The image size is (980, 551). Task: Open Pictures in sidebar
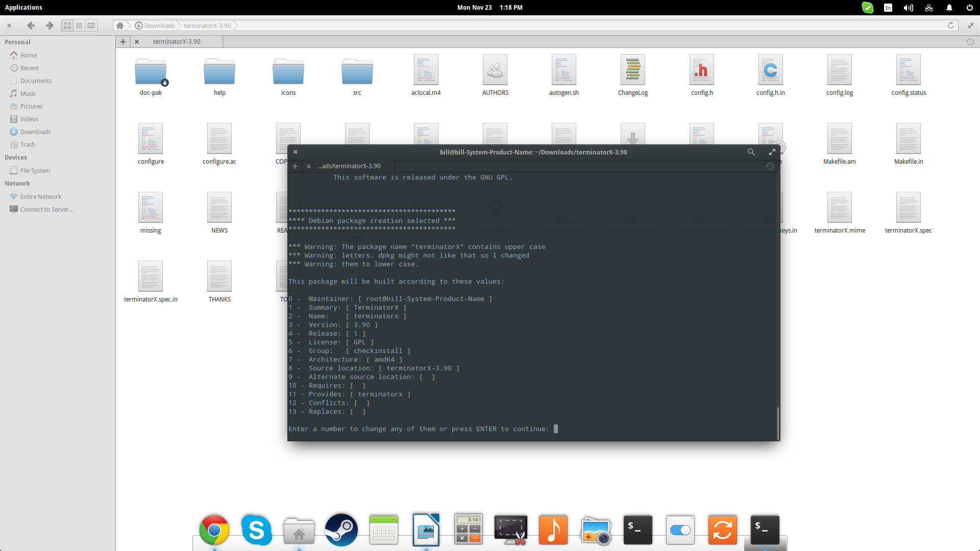coord(26,106)
